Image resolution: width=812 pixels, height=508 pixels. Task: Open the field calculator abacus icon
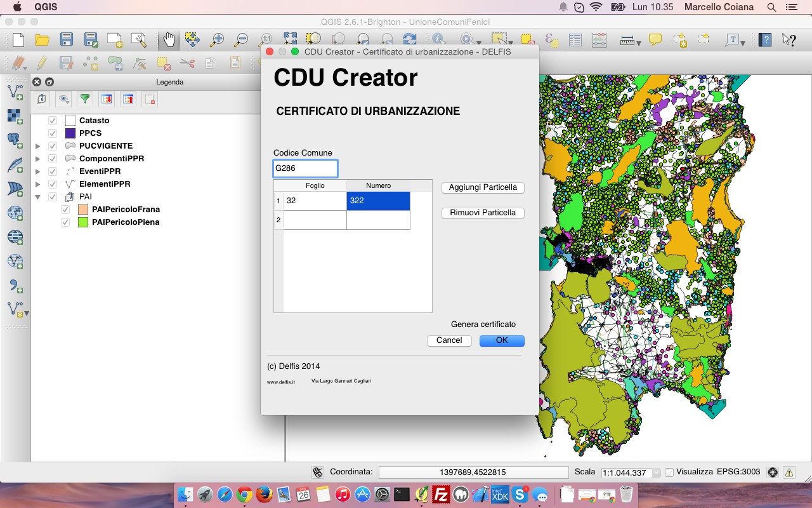599,40
